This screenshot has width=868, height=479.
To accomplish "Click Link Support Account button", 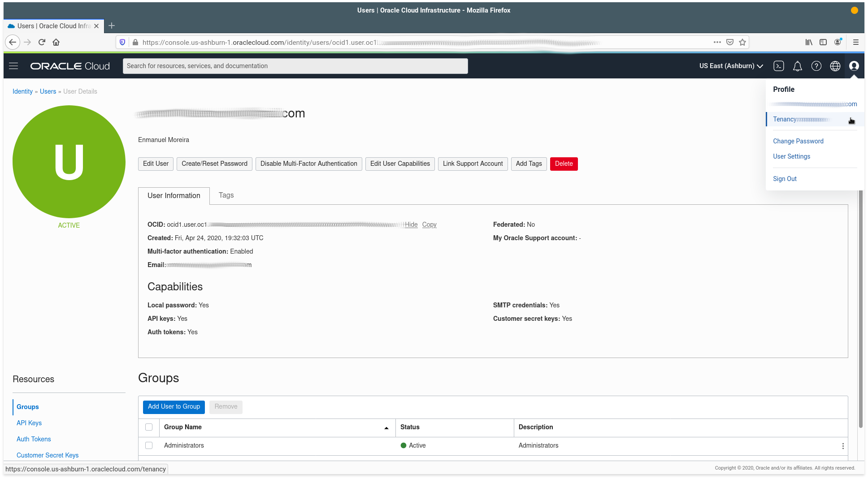I will (473, 164).
